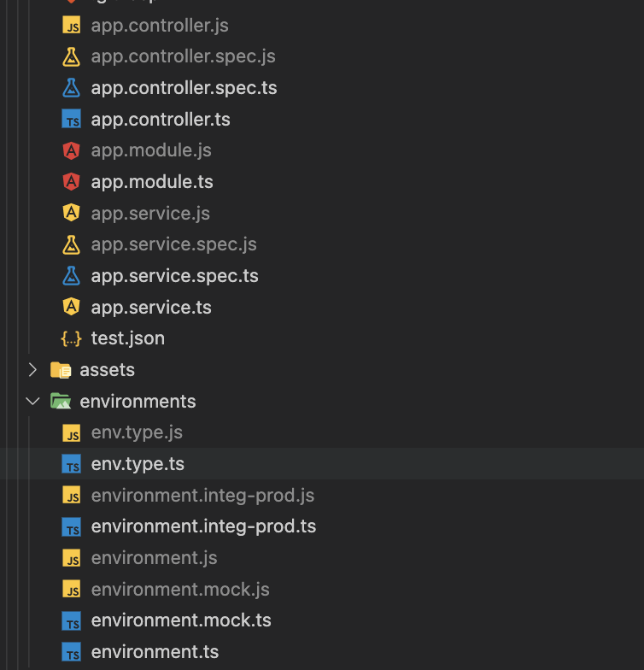Open app.controller.spec.js file
Viewport: 644px width, 670px height.
183,56
